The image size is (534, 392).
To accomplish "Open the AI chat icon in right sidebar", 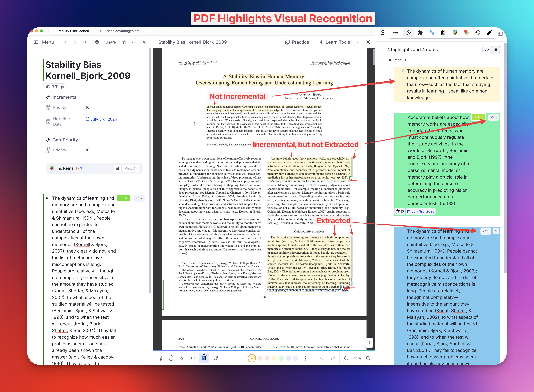I will tap(383, 33).
